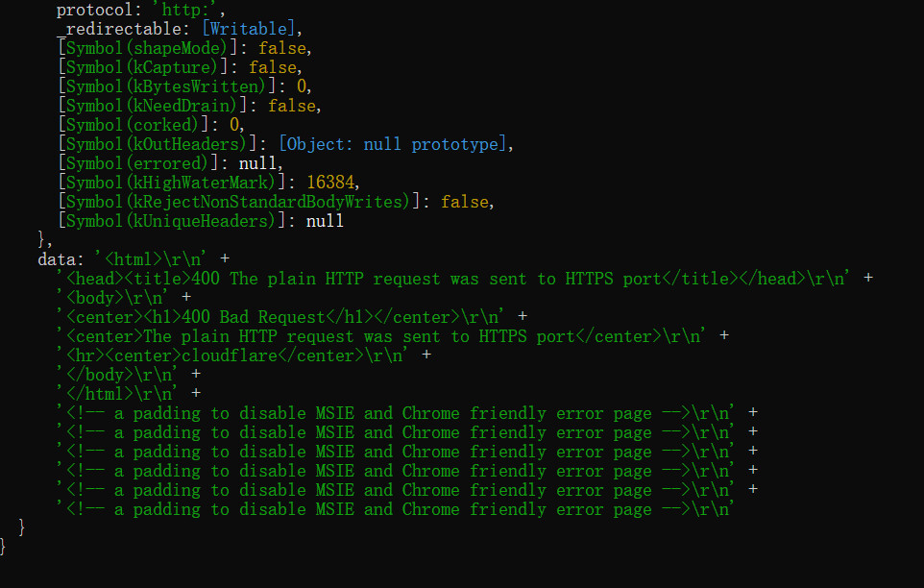Click the number 16384
Screen dimensions: 924x588
click(x=332, y=183)
